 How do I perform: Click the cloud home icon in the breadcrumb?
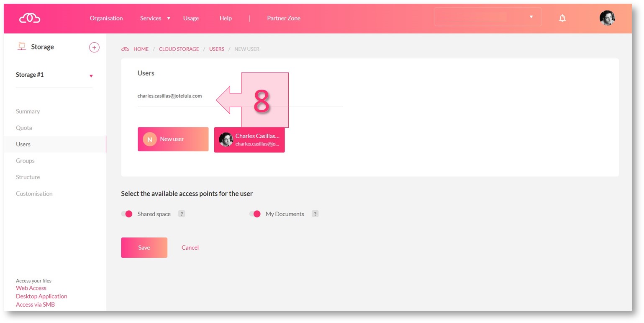pos(125,49)
